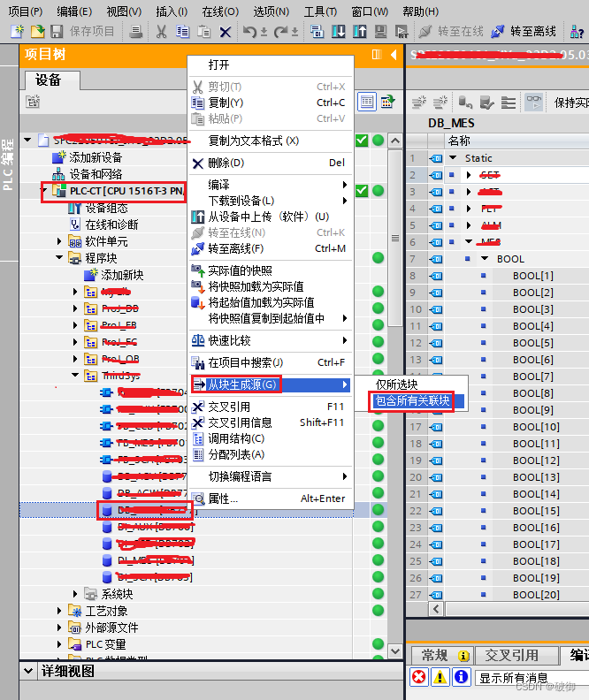Viewport: 589px width, 700px height.
Task: Open the 项目(P) menu
Action: click(x=25, y=11)
